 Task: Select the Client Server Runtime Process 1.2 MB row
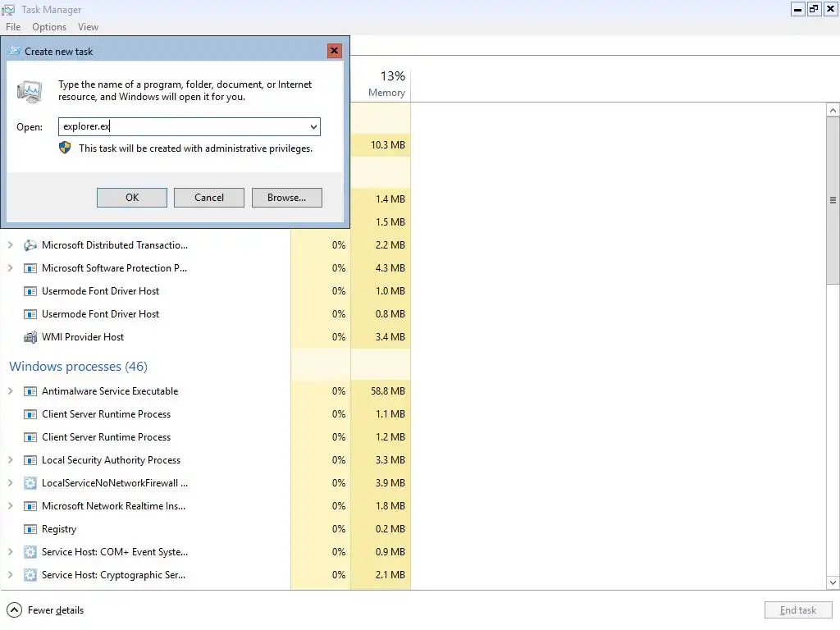click(205, 437)
